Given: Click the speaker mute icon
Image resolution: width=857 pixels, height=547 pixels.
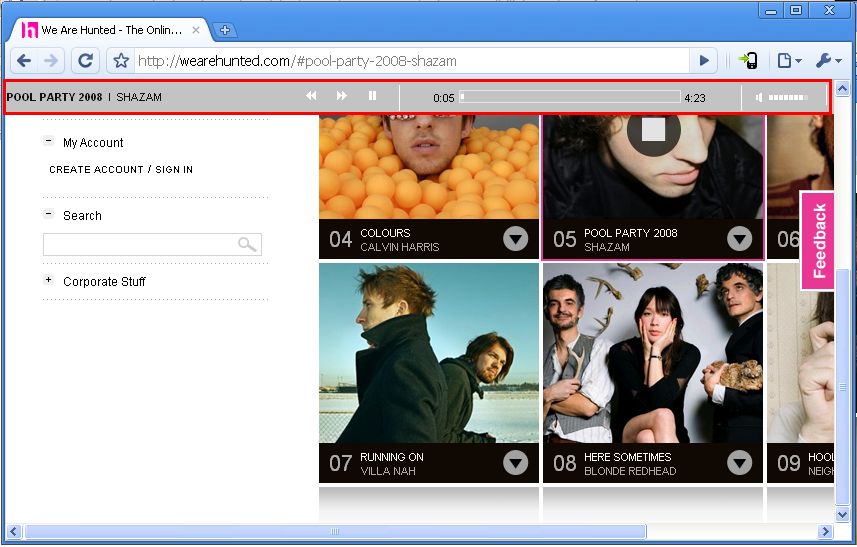Looking at the screenshot, I should (x=760, y=97).
